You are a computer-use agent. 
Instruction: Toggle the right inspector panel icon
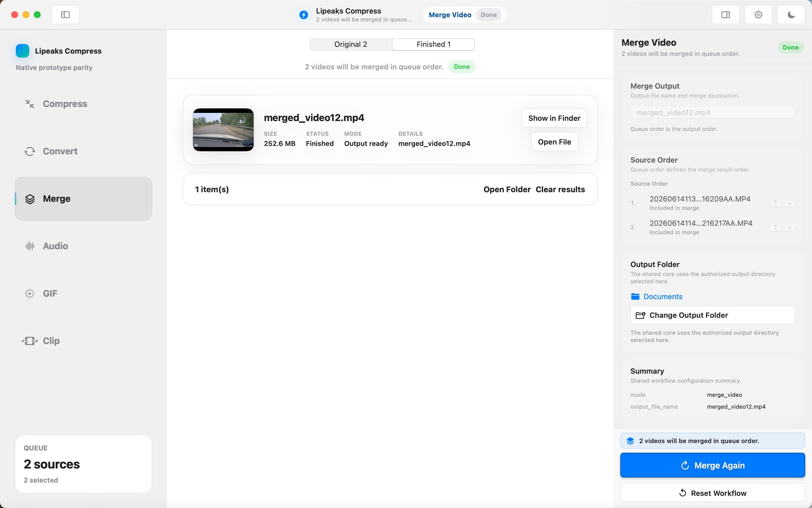coord(725,15)
